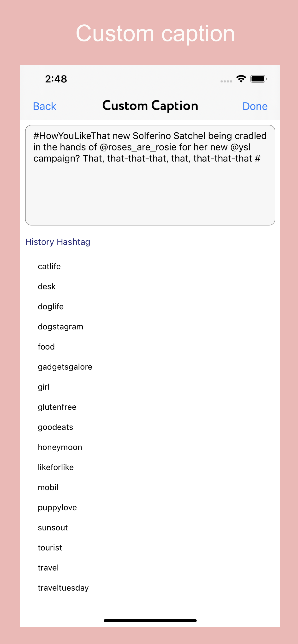Tap the puppylove hashtag
Viewport: 298px width, 644px height.
point(57,507)
